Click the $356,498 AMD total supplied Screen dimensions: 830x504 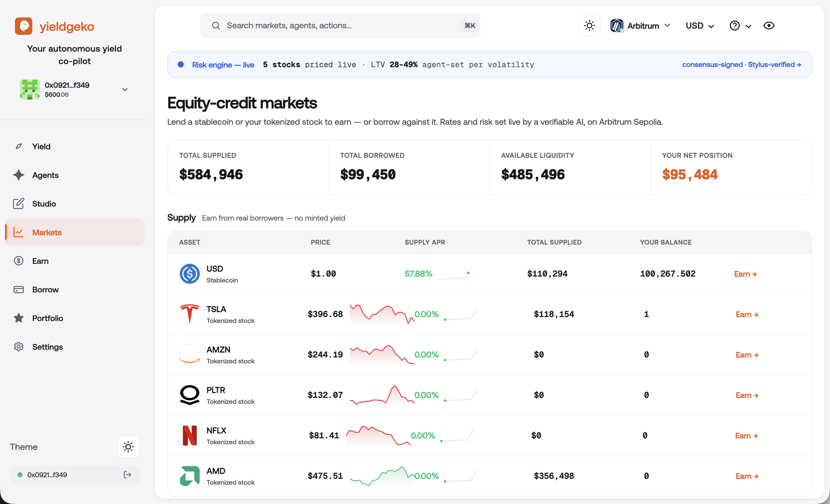pos(554,476)
